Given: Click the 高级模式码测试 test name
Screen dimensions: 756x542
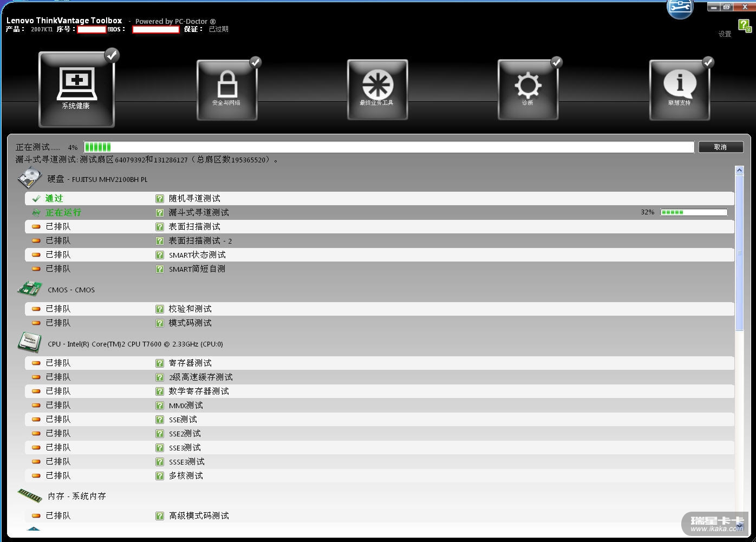Looking at the screenshot, I should click(199, 516).
